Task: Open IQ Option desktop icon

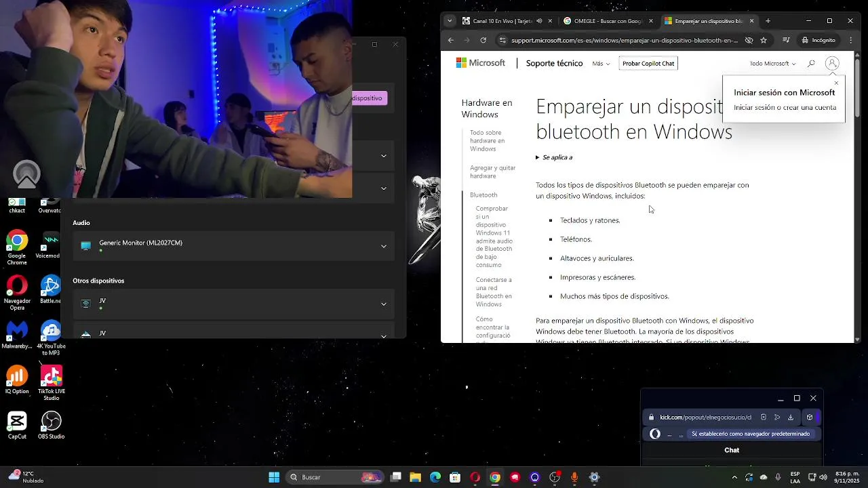Action: (x=17, y=380)
